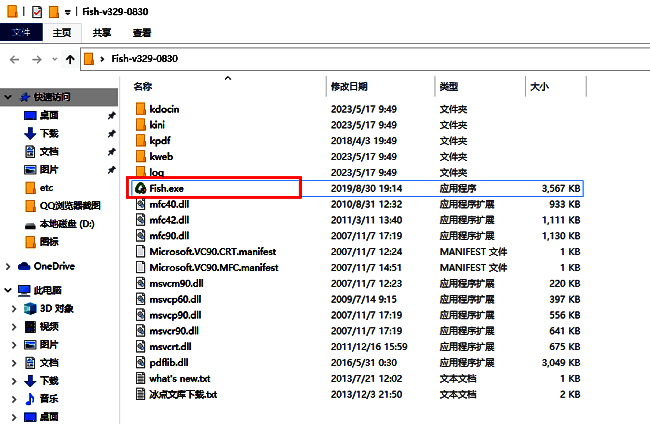This screenshot has height=424, width=650.
Task: Select 快速访问 in the navigation pane
Action: [52, 97]
